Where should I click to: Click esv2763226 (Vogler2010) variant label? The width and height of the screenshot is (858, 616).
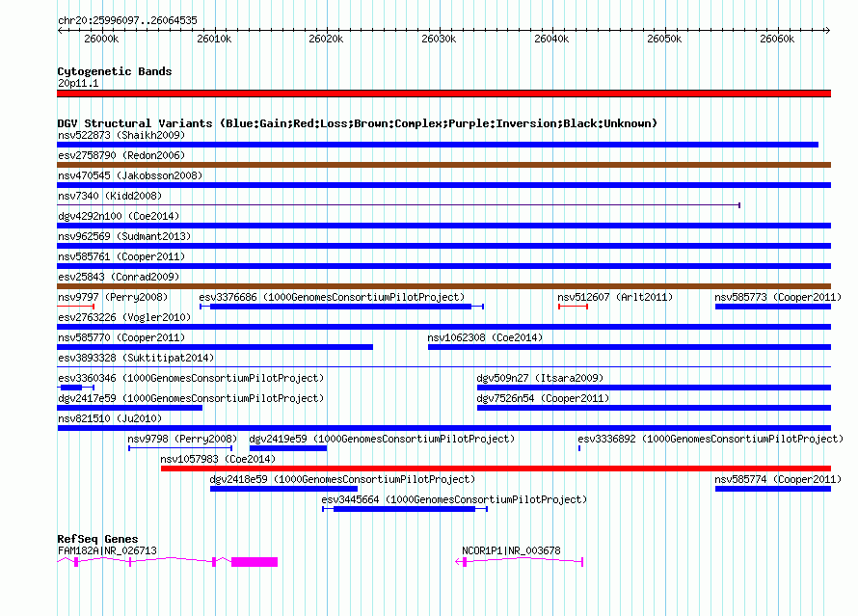click(x=124, y=317)
